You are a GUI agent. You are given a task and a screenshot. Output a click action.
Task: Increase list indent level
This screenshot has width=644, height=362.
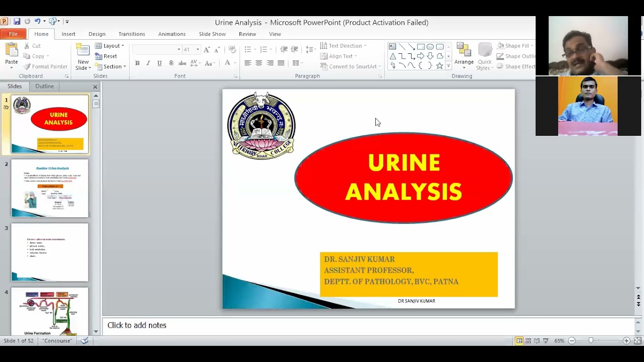[x=295, y=49]
